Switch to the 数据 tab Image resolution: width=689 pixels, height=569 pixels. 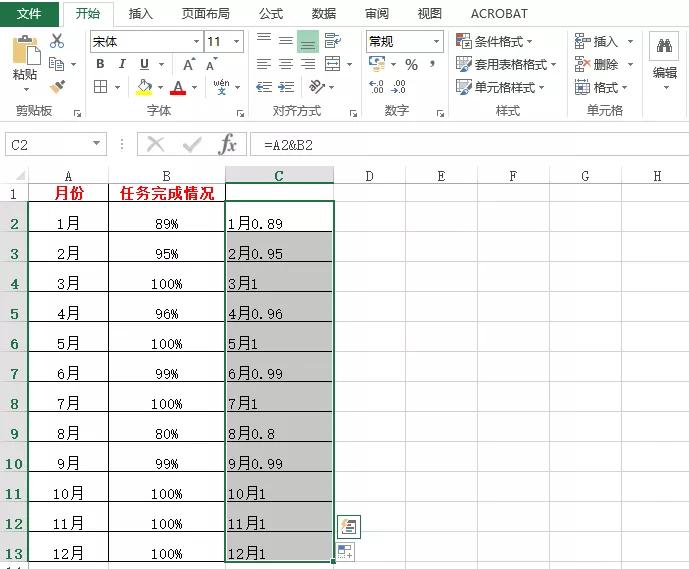point(324,14)
